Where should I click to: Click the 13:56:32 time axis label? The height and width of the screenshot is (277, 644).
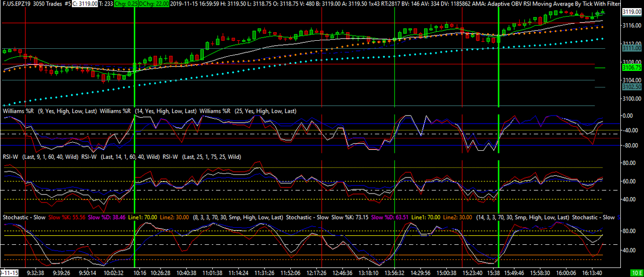pyautogui.click(x=395, y=273)
